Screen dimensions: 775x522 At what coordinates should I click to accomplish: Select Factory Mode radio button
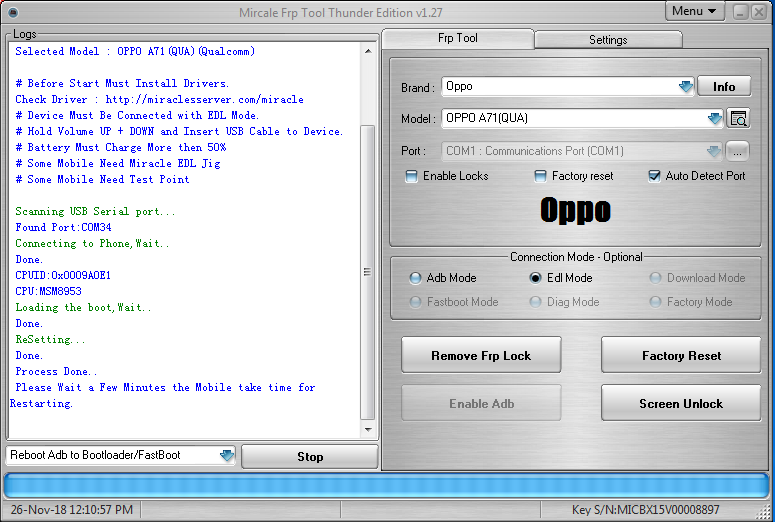tap(655, 302)
